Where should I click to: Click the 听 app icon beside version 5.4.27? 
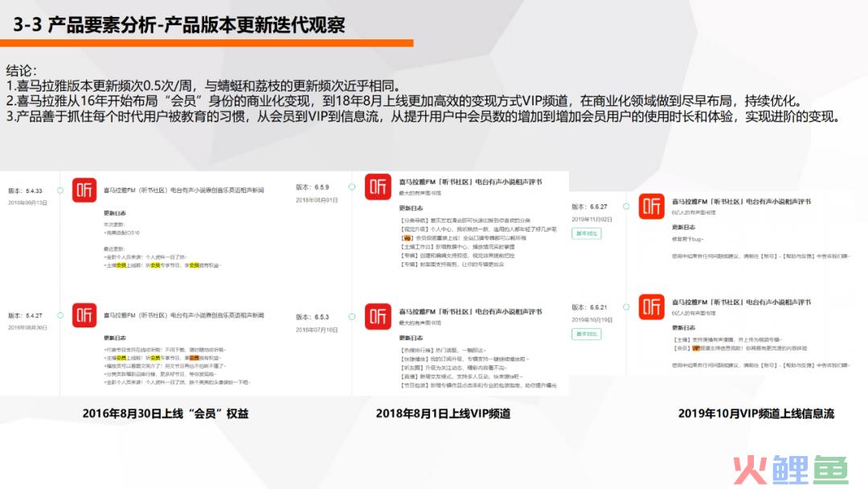84,315
